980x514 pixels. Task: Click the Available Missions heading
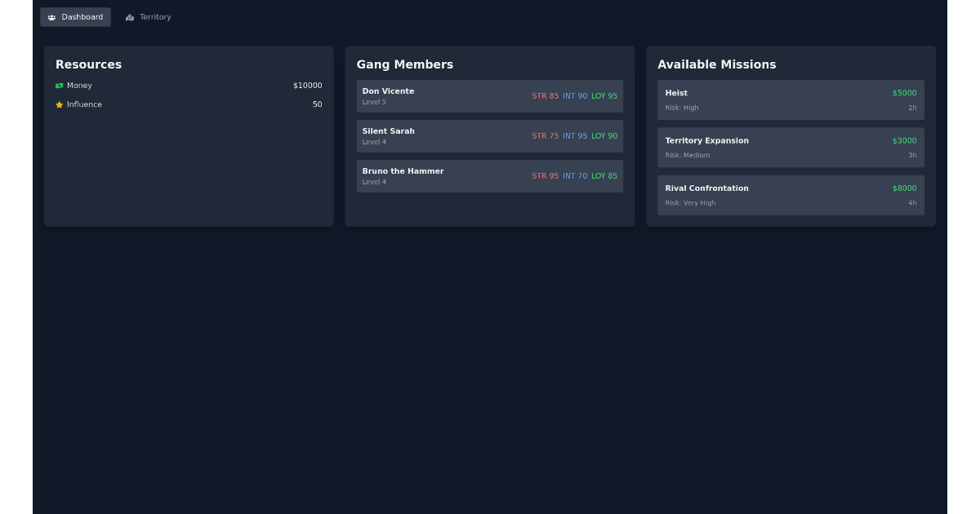tap(716, 64)
